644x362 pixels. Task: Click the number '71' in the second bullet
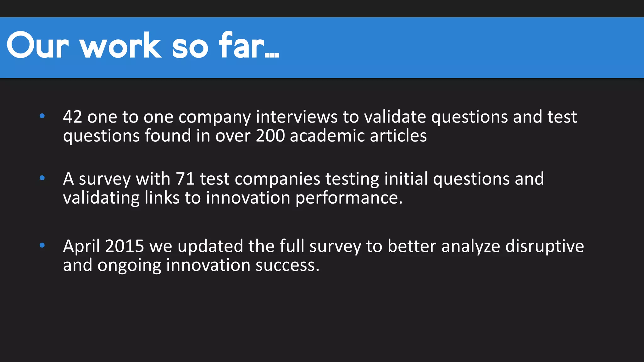pyautogui.click(x=185, y=179)
